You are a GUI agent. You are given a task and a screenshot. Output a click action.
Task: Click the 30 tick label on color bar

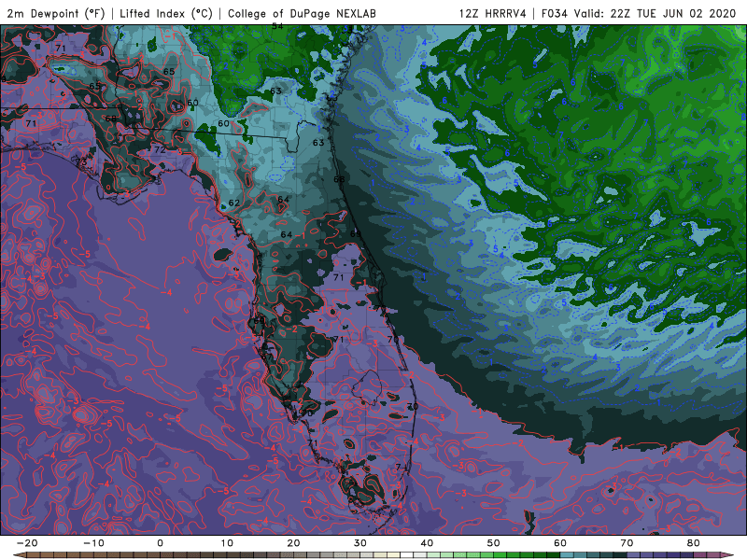360,543
